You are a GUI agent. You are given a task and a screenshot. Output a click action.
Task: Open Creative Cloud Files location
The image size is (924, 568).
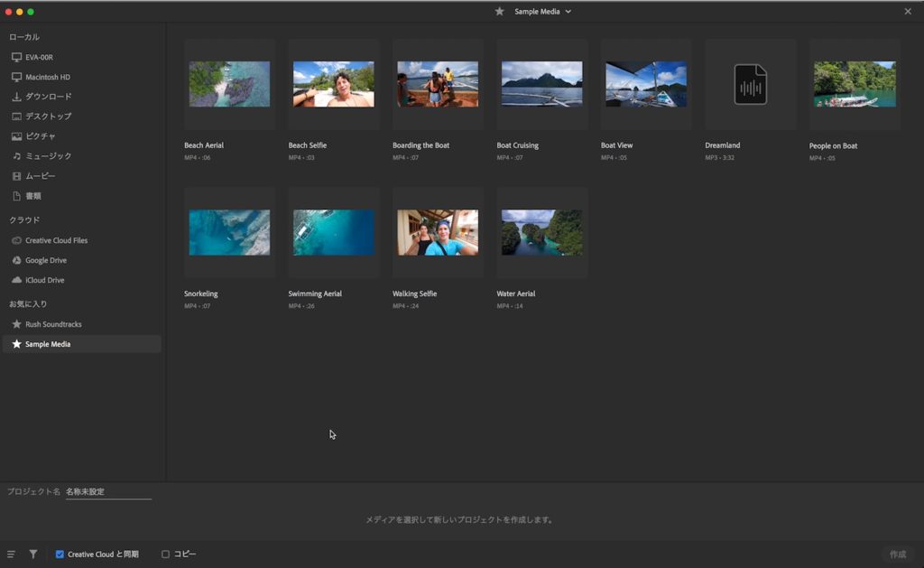(56, 240)
